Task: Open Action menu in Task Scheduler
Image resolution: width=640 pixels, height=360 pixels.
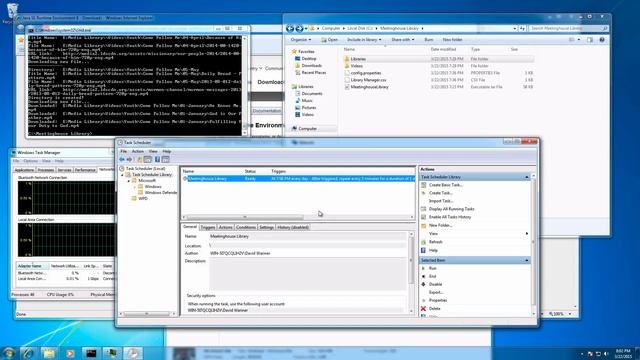Action: (138, 151)
